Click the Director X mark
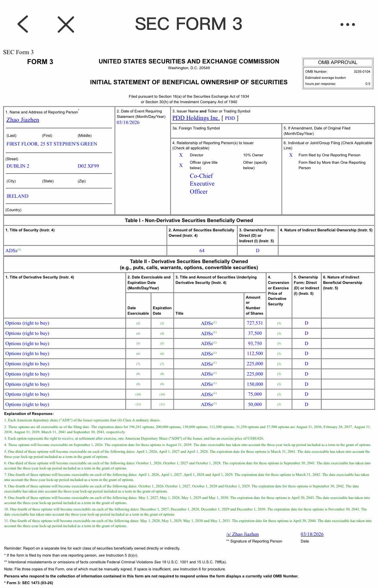The image size is (378, 588). coord(181,155)
